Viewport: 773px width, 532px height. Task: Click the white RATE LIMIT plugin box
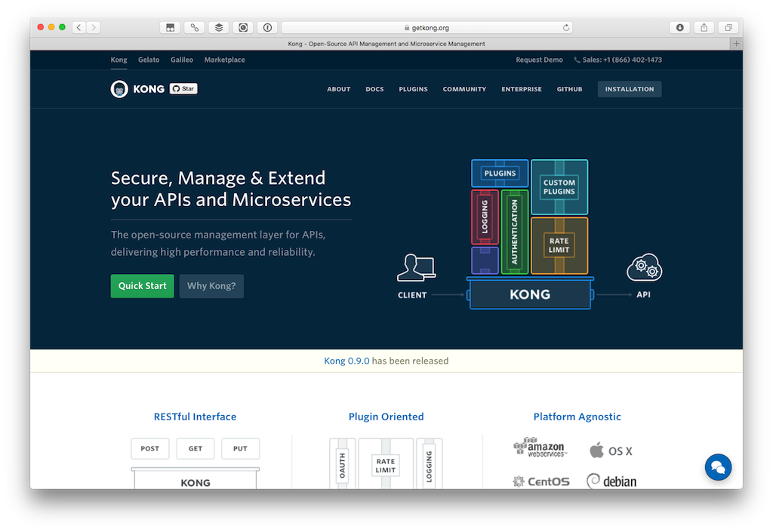pos(386,465)
